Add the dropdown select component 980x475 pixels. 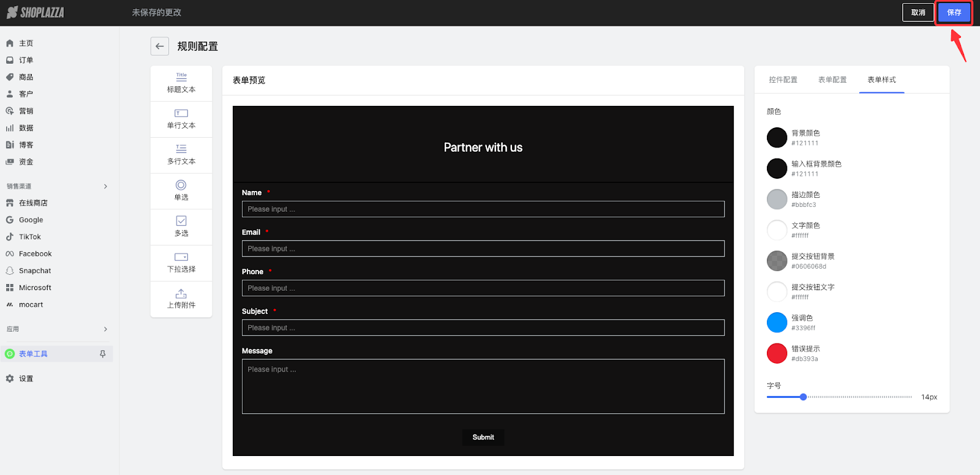pyautogui.click(x=181, y=263)
